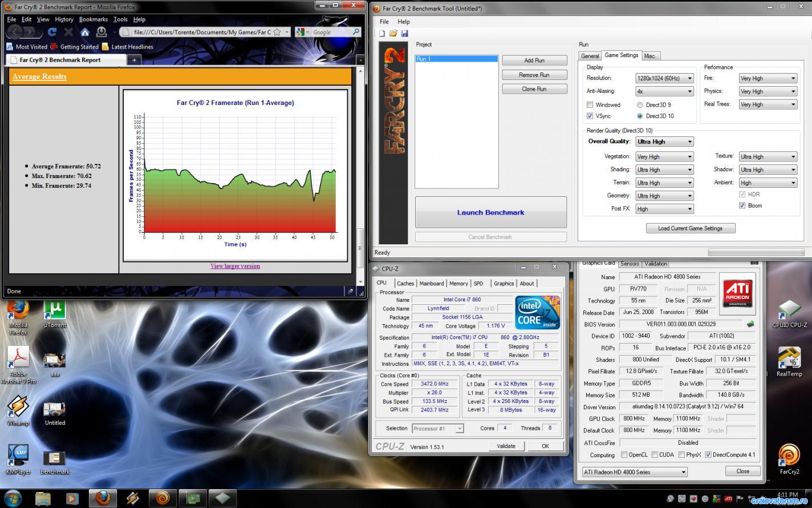Toggle the OpenCL checkbox in GPU-Z

[x=624, y=455]
